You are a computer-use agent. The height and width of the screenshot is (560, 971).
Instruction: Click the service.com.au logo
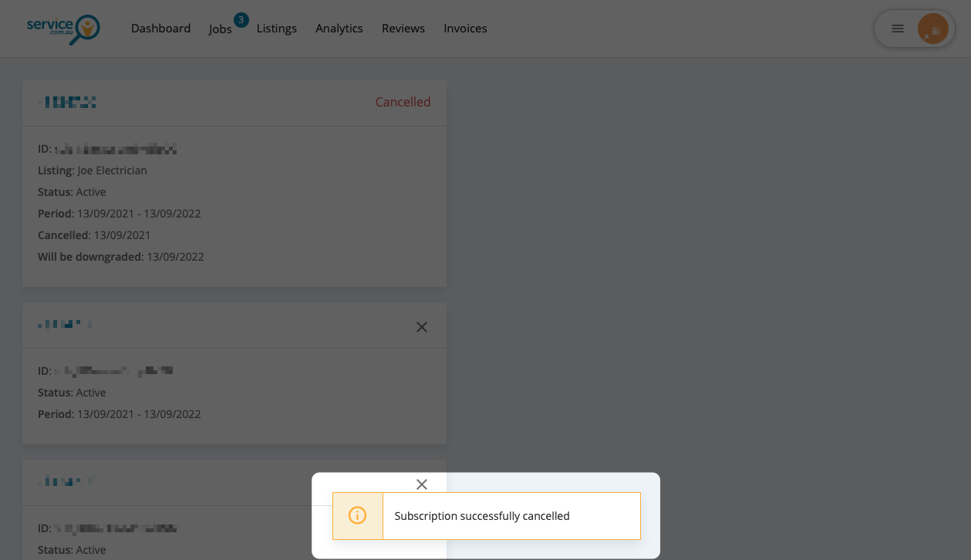click(63, 29)
